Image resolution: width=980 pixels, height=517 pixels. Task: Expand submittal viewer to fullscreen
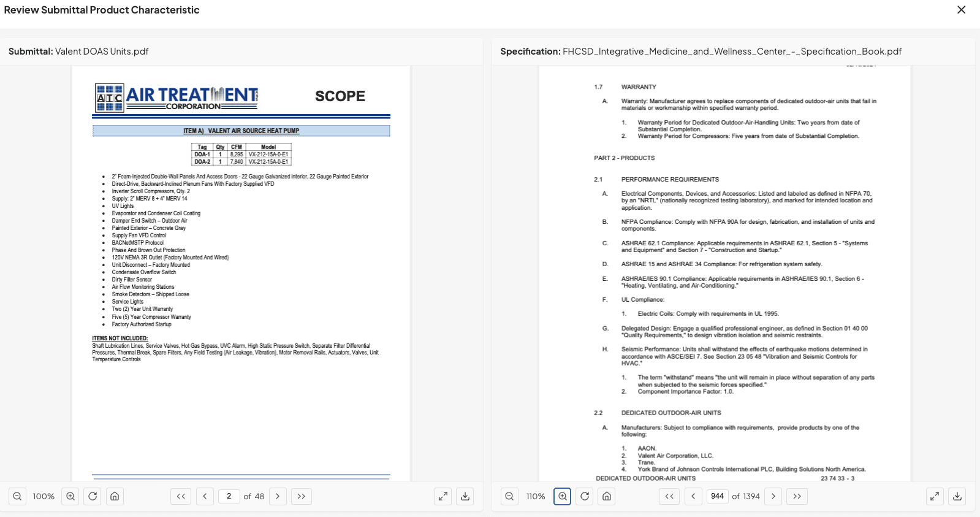443,496
